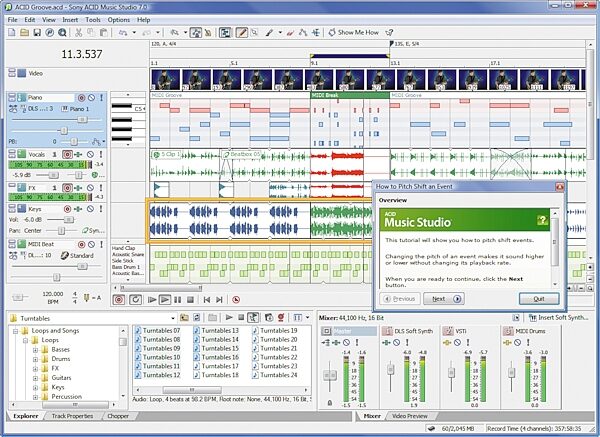The image size is (600, 437).
Task: Expand the Drums folder node
Action: coord(35,359)
